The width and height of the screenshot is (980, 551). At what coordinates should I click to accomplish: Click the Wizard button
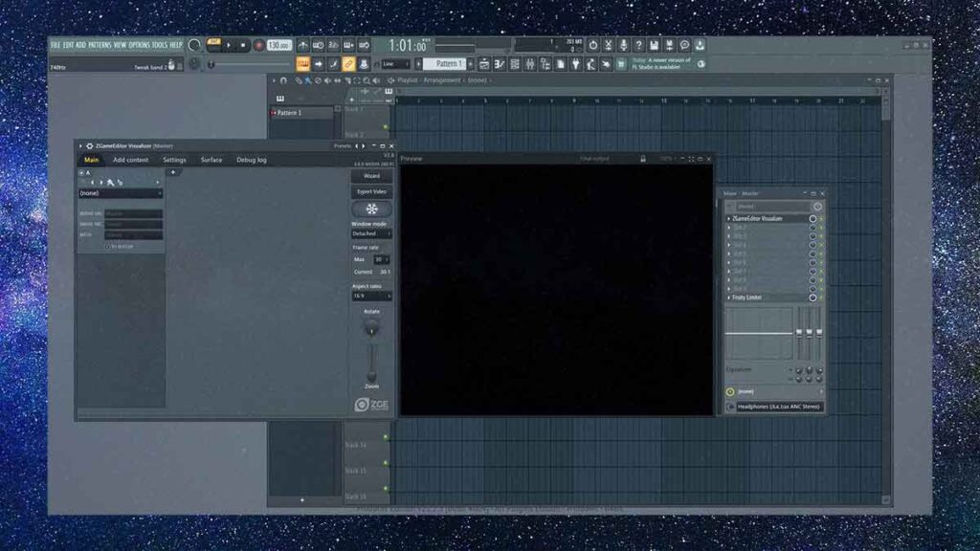coord(371,176)
